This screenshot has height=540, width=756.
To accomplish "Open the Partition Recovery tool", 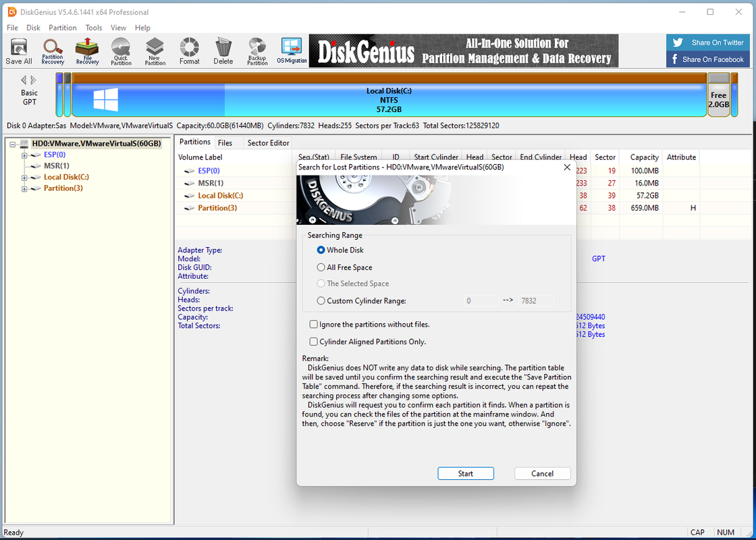I will [x=53, y=51].
